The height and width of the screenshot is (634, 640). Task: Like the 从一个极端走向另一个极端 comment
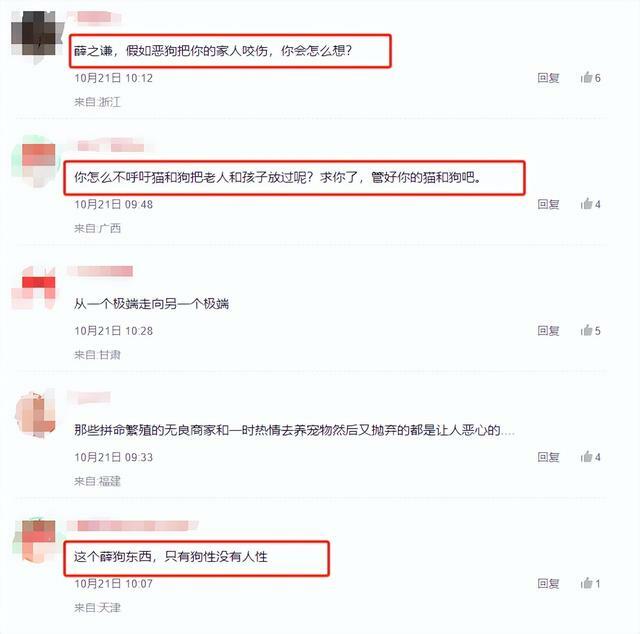coord(590,330)
